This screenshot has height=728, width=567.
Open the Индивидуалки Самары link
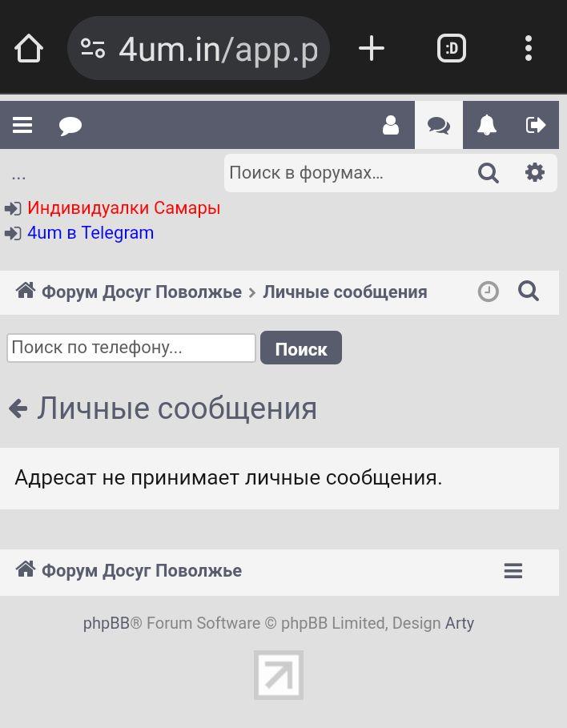[123, 208]
